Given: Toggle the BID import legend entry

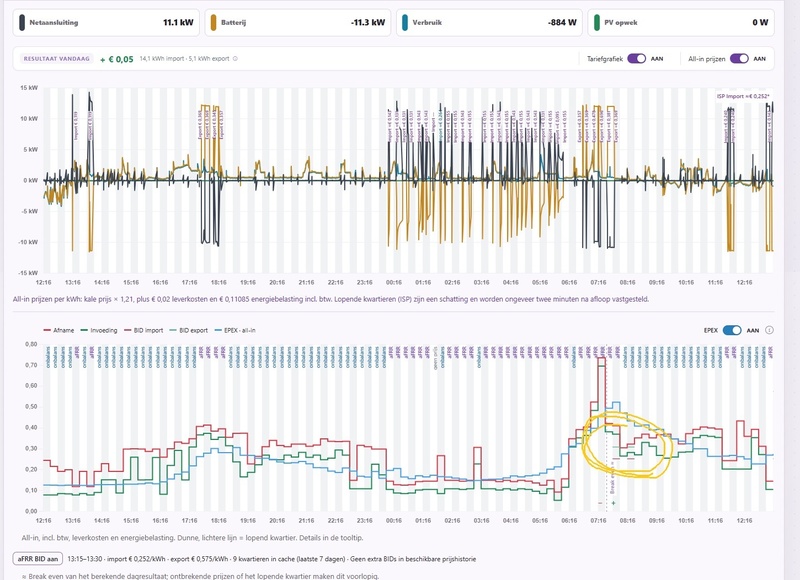Looking at the screenshot, I should (144, 330).
